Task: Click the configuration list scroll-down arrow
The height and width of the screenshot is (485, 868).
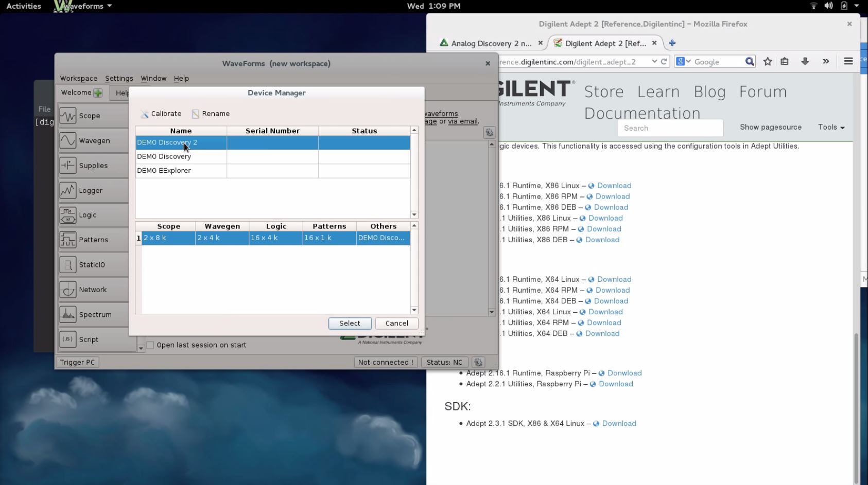Action: click(414, 310)
